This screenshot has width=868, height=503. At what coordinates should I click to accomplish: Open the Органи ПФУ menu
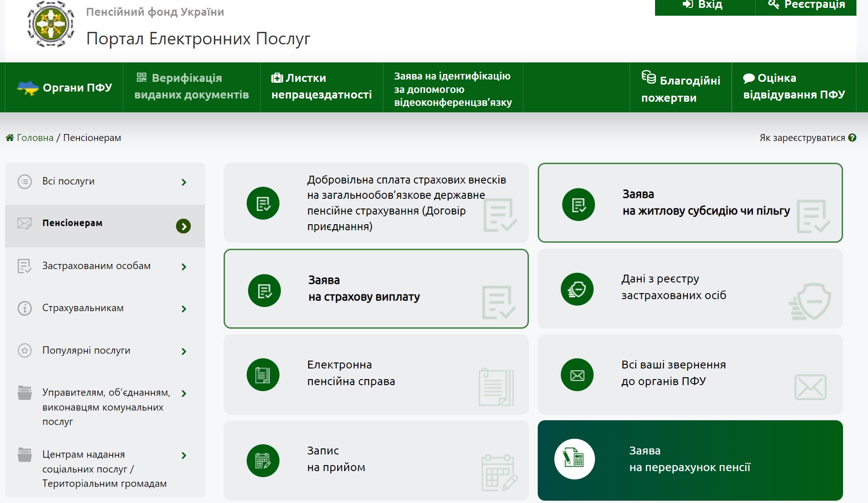(x=65, y=87)
